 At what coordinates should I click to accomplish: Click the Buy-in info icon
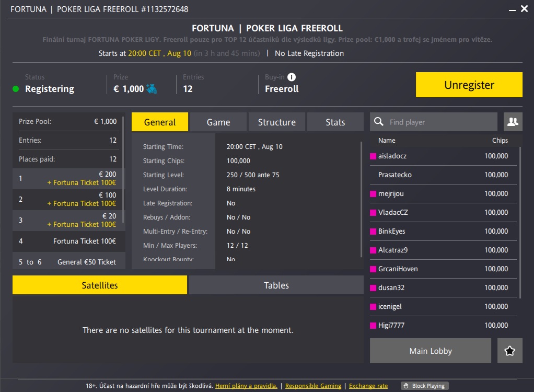click(x=292, y=77)
